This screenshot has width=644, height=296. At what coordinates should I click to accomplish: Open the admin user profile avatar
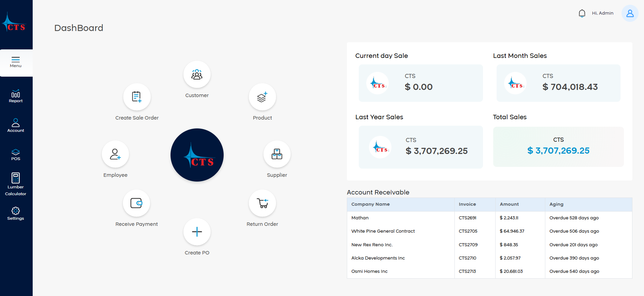click(630, 13)
